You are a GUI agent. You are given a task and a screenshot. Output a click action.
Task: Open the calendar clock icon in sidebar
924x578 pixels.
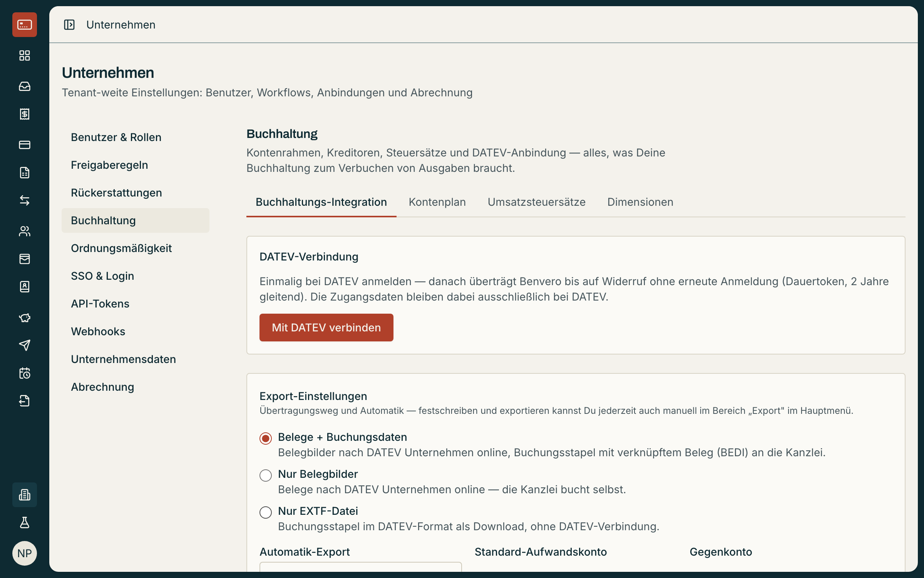pos(25,373)
